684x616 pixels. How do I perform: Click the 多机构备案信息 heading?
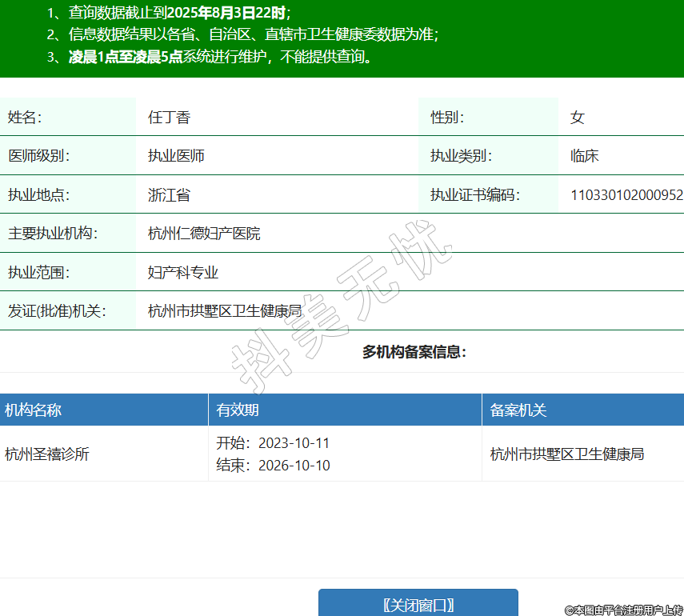tap(414, 352)
